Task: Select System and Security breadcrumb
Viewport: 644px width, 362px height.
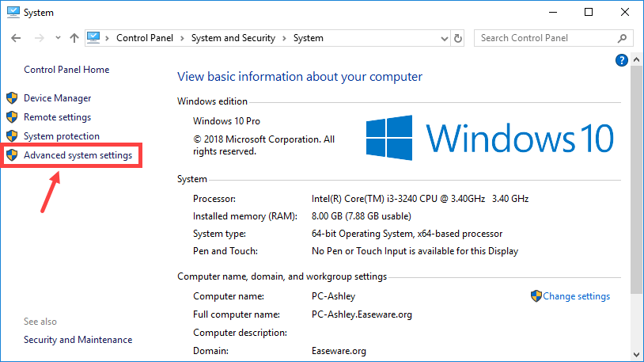Action: (233, 38)
